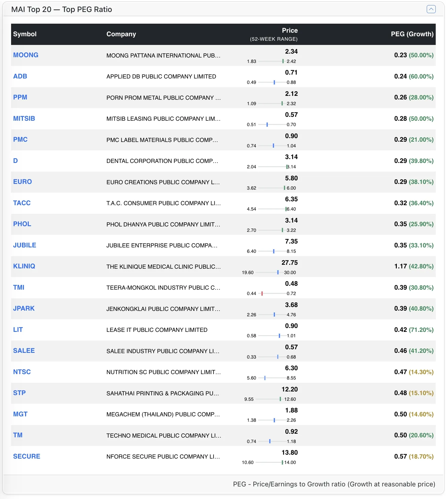Open the JPARK symbol link
448x499 pixels.
(24, 309)
